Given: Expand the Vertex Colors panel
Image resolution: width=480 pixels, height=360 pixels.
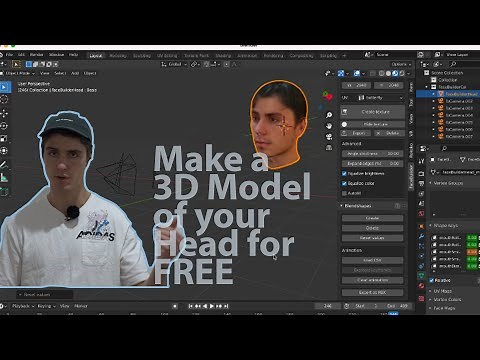Looking at the screenshot, I should click(x=430, y=300).
